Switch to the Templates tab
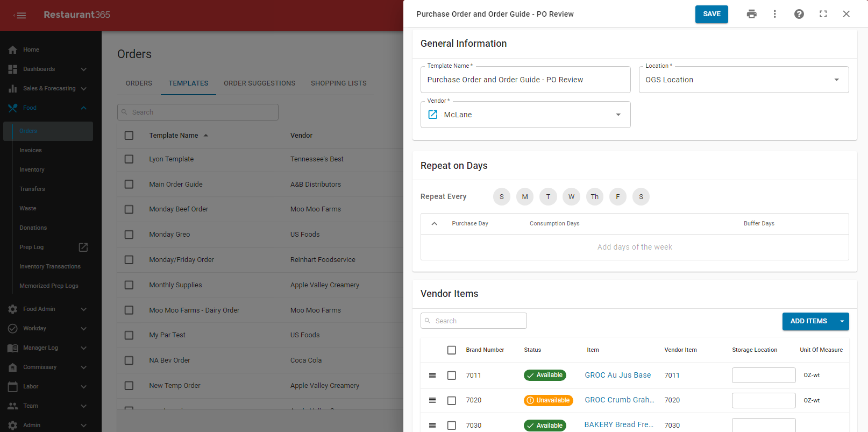Screen dimensions: 868x432 [x=188, y=83]
